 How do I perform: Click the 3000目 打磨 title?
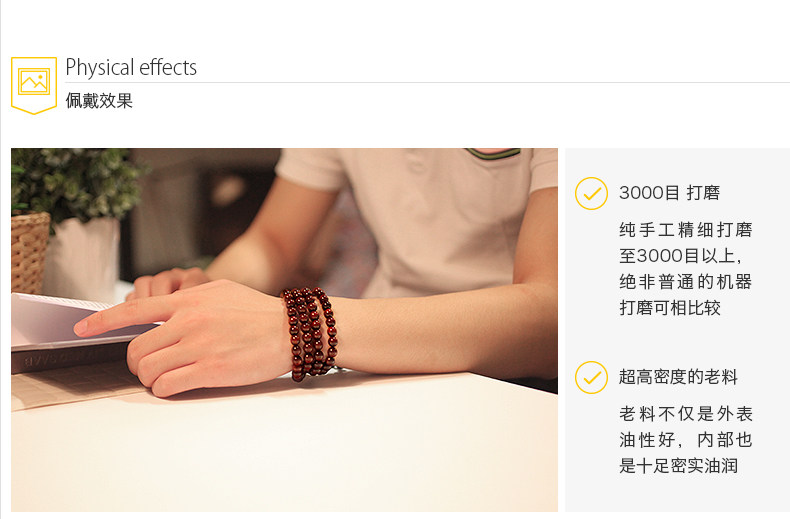tap(670, 192)
